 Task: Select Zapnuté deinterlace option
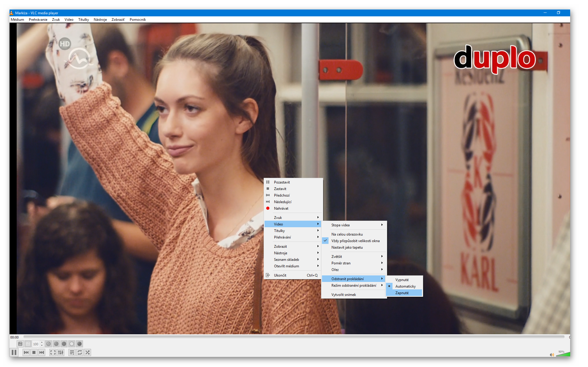click(x=402, y=293)
